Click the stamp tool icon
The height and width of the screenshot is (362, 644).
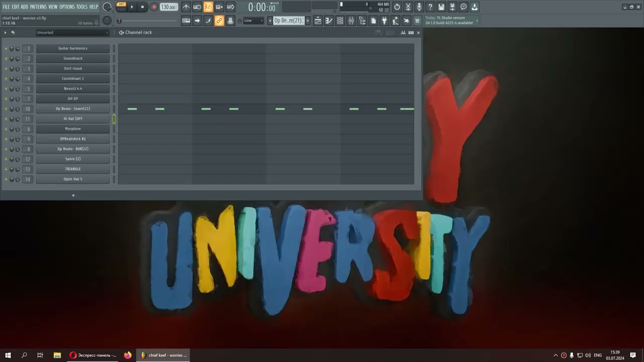click(230, 21)
